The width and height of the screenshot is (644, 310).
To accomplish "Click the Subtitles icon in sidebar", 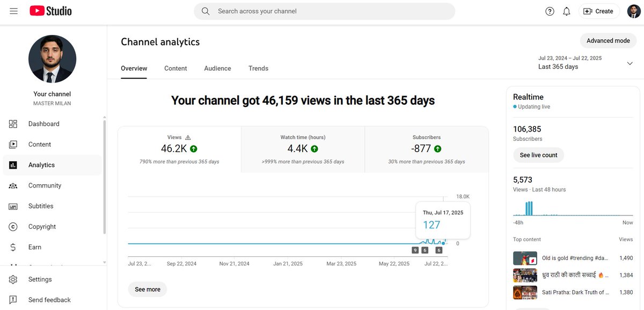I will click(x=13, y=206).
